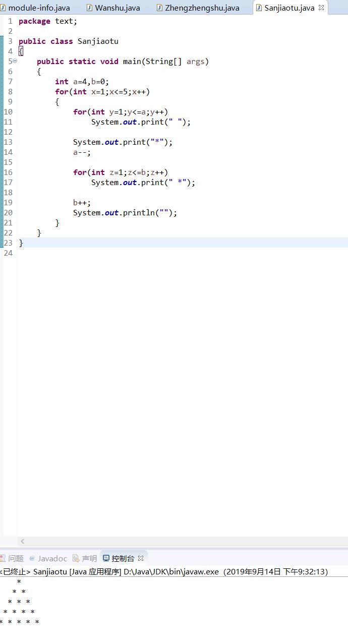Click the closing brace on line 23
The height and width of the screenshot is (644, 348).
point(21,243)
